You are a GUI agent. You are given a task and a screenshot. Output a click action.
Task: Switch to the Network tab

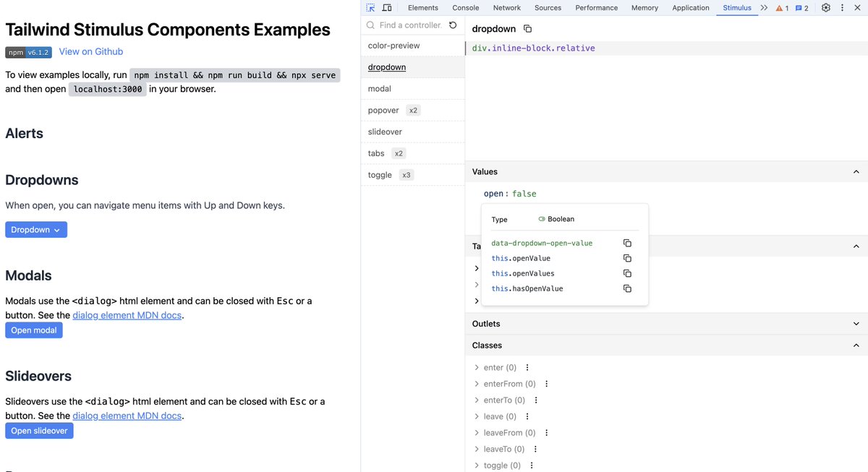coord(507,8)
